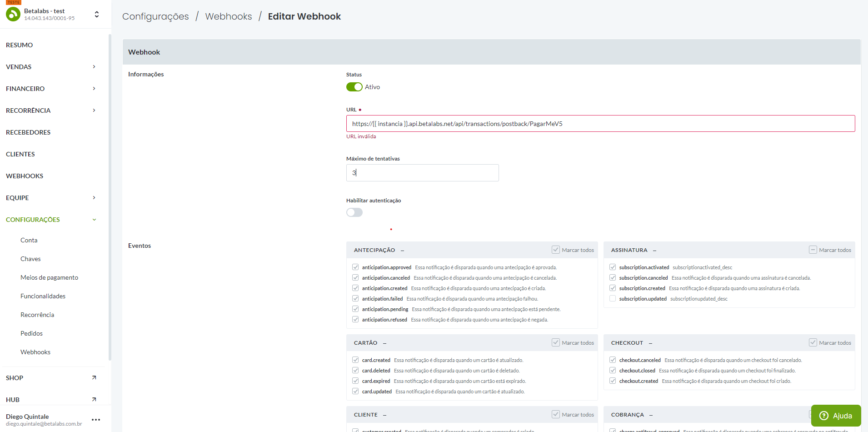This screenshot has height=432, width=868.
Task: Open Meios de pagamento settings
Action: 49,277
